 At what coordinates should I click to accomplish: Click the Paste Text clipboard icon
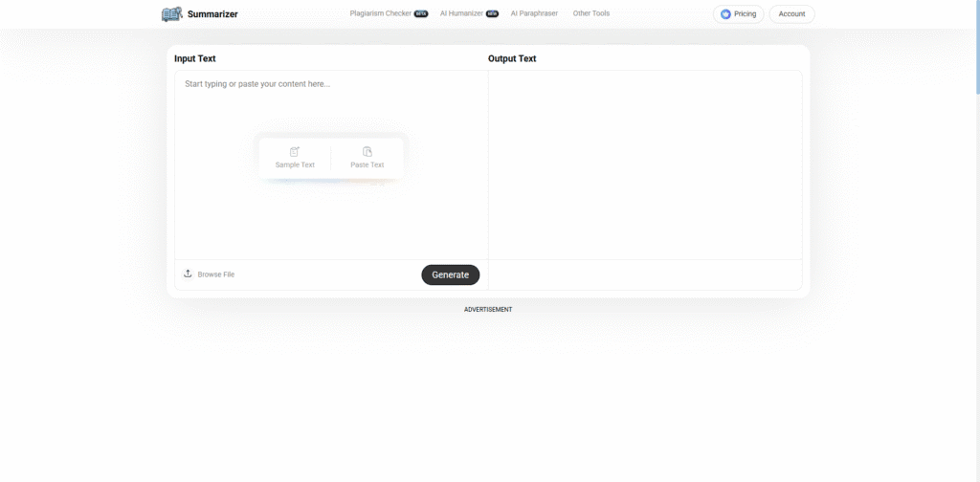point(367,152)
